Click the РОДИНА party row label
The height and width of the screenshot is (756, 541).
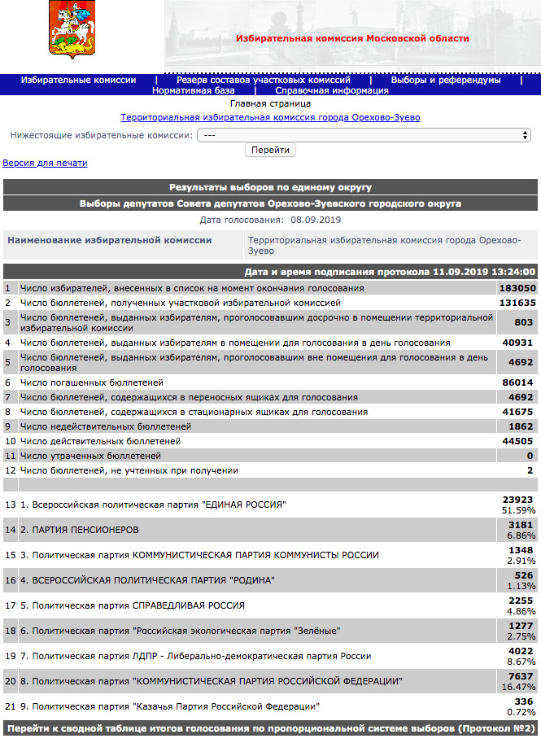coord(147,580)
